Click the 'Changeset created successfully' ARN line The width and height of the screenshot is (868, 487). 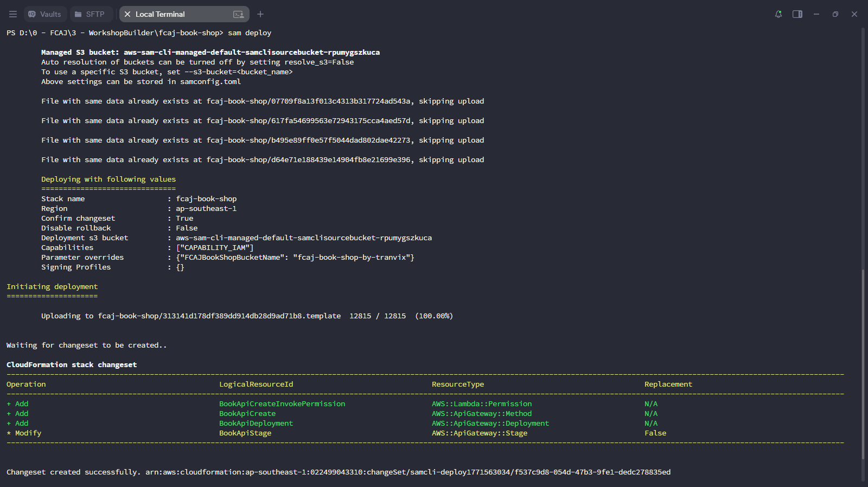(339, 472)
